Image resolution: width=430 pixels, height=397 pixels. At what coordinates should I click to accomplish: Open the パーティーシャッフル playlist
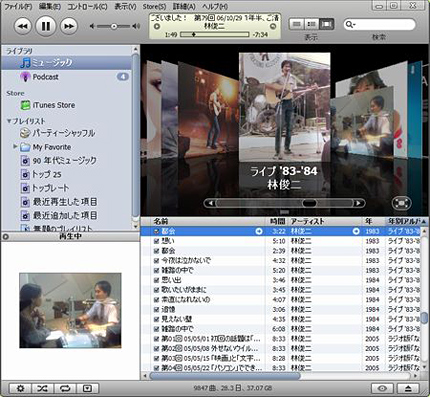66,133
